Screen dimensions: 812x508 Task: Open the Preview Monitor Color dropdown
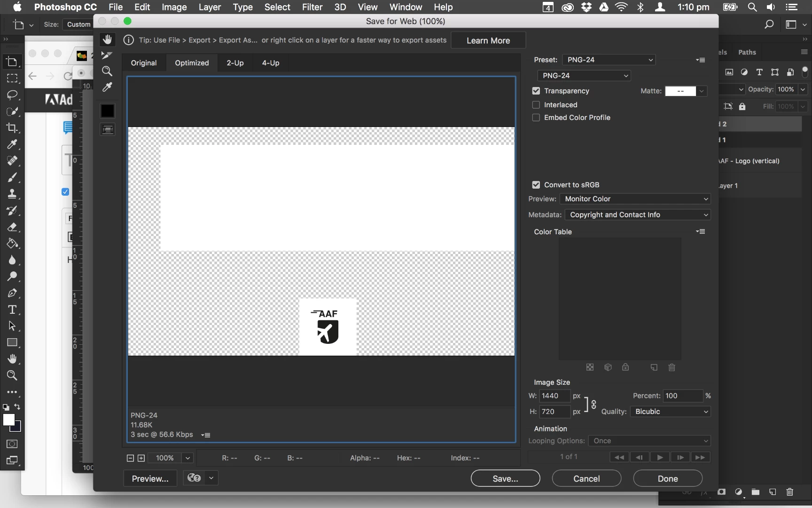[x=635, y=199]
